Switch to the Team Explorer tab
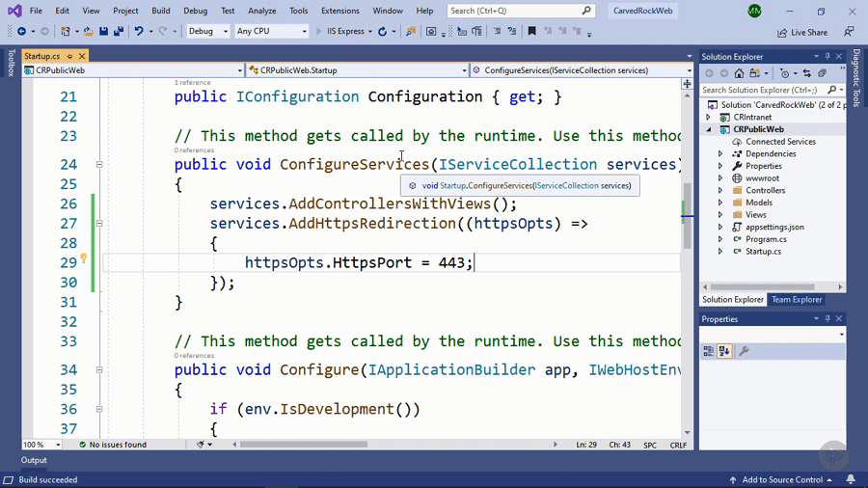The height and width of the screenshot is (488, 868). coord(797,299)
